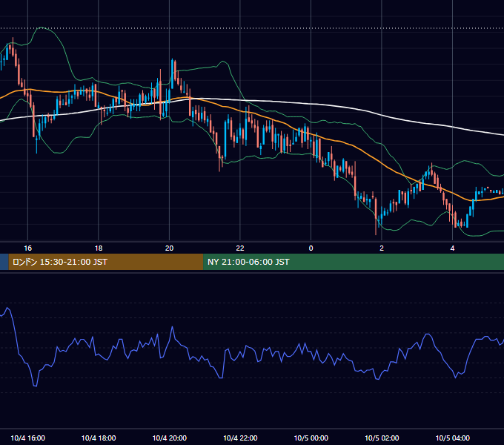The image size is (504, 445).
Task: Click the 10/4 16:00 time label
Action: click(28, 438)
